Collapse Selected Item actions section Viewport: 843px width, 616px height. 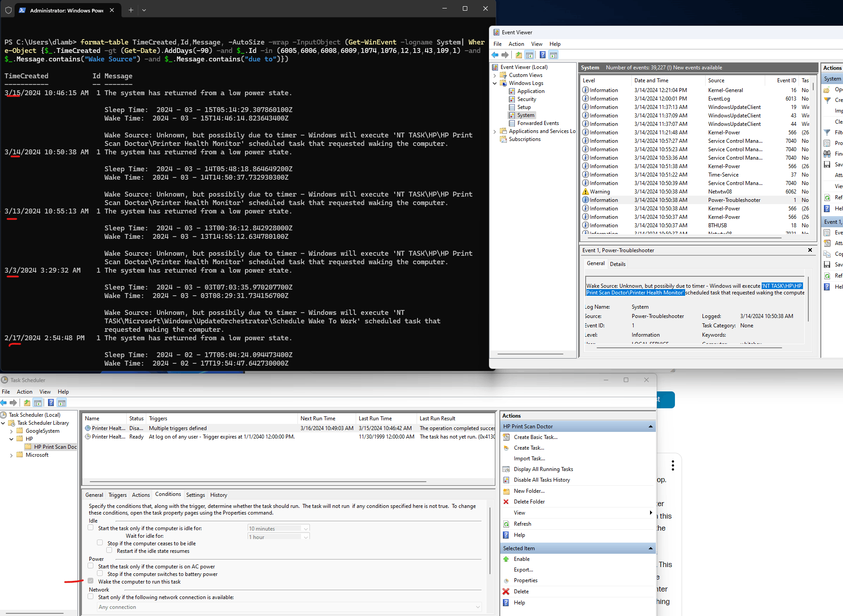point(650,548)
